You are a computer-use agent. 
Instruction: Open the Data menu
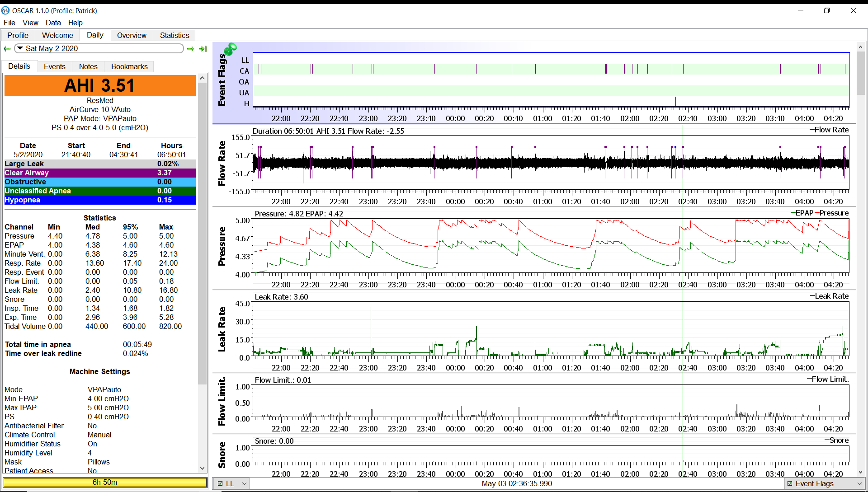pos(53,23)
